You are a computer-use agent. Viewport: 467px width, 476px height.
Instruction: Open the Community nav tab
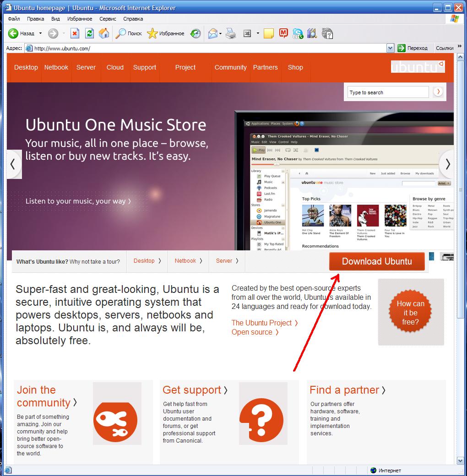230,67
